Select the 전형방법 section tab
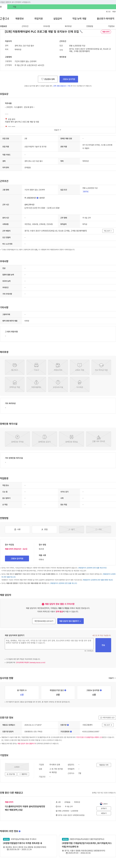The image size is (116, 868). click(90, 26)
